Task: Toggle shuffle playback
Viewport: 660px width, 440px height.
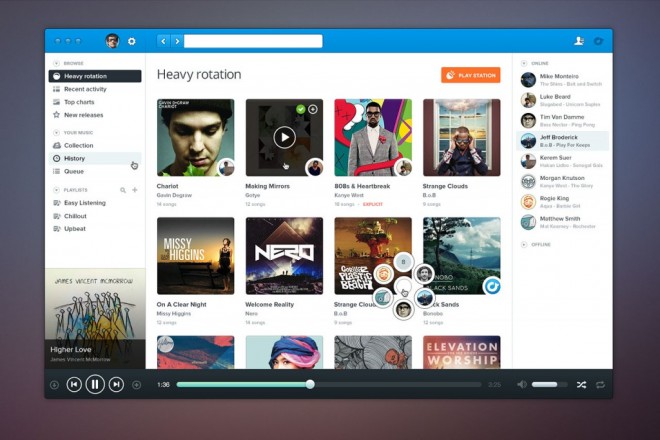Action: point(582,385)
